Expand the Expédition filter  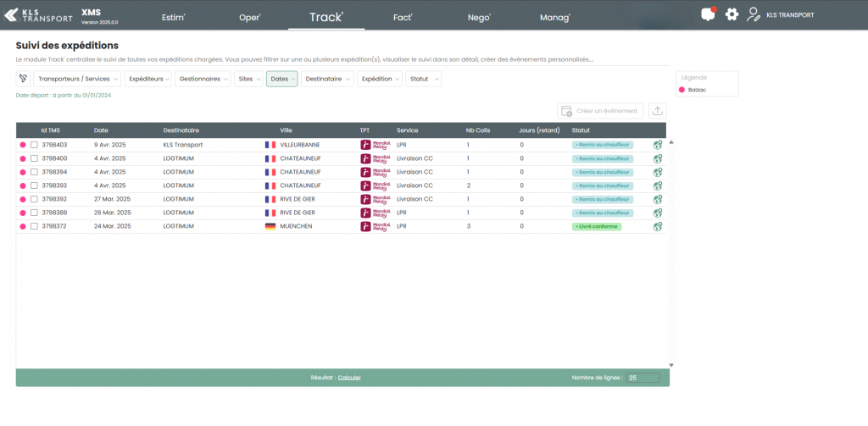[380, 79]
